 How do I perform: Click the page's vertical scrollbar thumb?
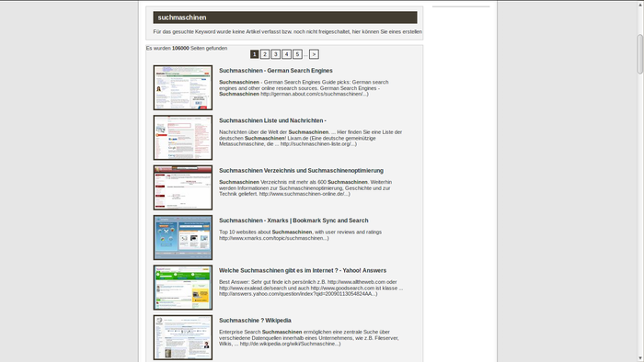640,54
